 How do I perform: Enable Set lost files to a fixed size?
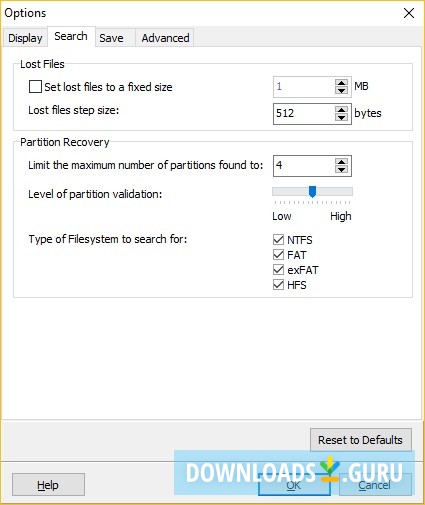(35, 87)
